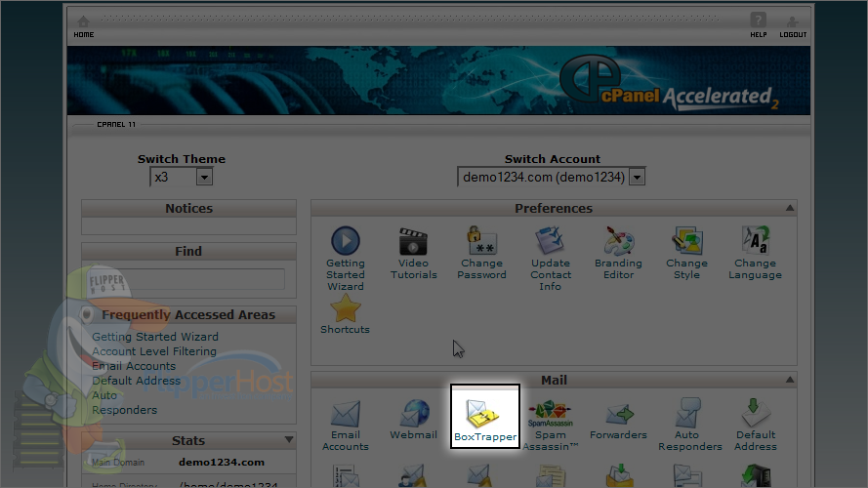The image size is (868, 488).
Task: Collapse the Preferences section
Action: pos(790,208)
